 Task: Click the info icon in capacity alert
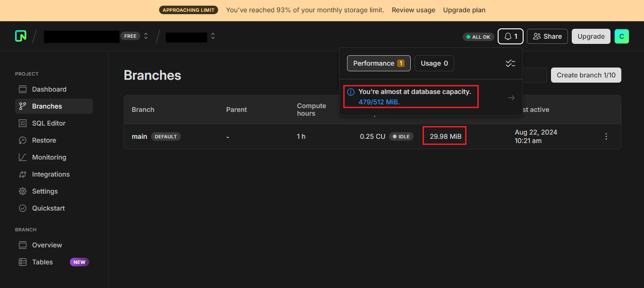coord(351,92)
